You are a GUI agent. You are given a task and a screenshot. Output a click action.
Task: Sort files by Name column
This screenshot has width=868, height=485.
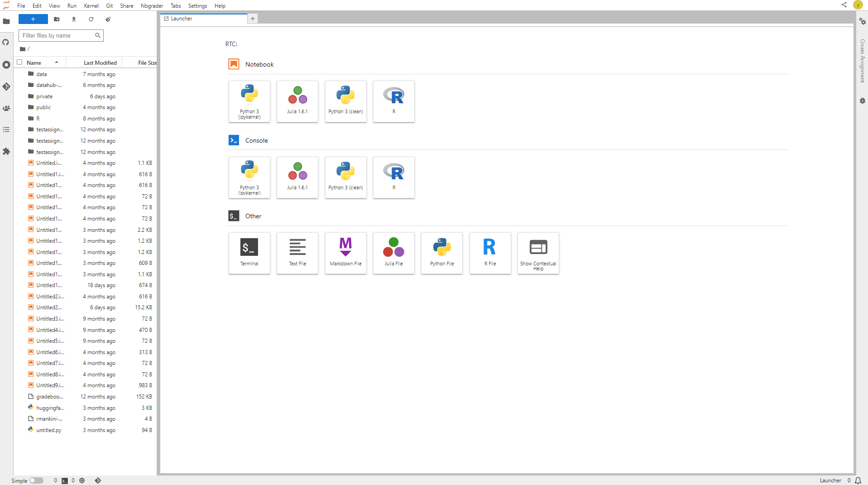40,62
